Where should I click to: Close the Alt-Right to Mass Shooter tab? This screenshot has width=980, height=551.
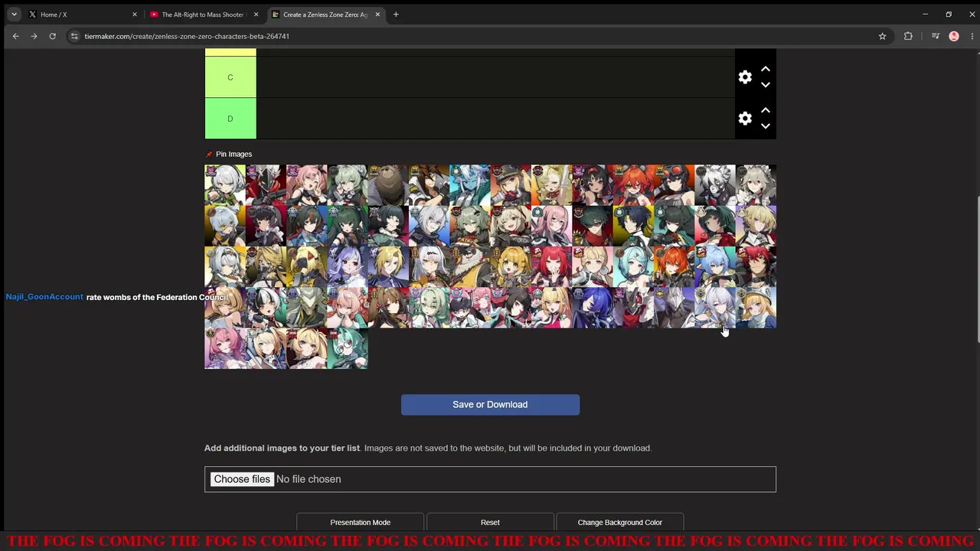point(256,15)
